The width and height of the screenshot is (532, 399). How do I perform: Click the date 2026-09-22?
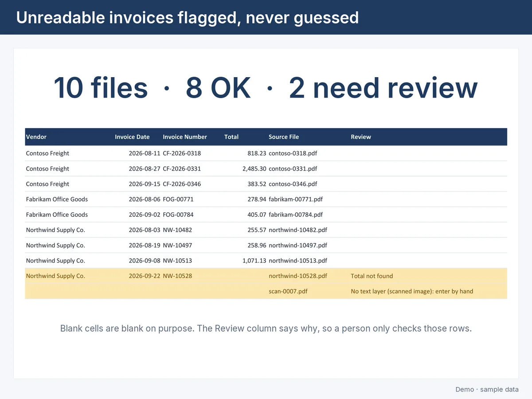[x=145, y=276]
